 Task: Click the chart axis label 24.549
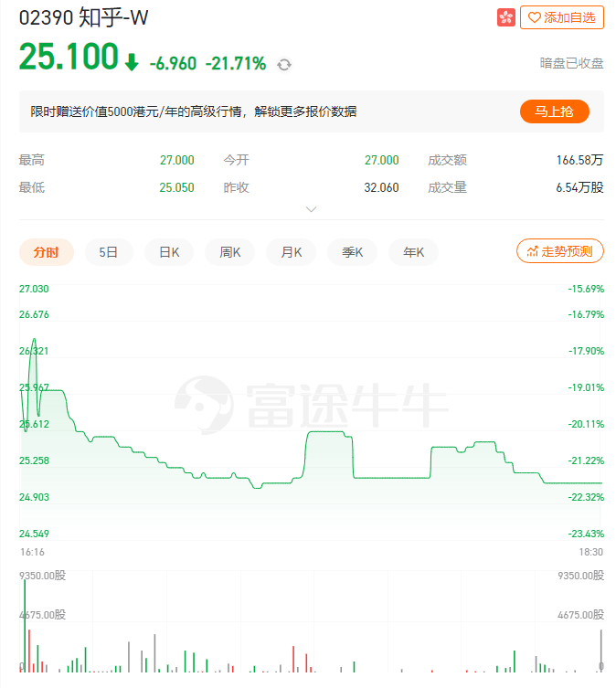tap(34, 534)
